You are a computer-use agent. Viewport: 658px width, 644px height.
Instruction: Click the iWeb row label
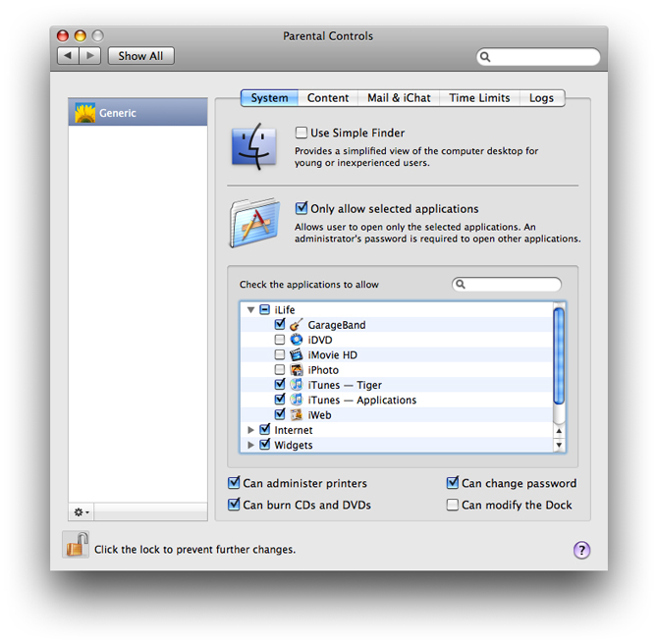(x=319, y=415)
